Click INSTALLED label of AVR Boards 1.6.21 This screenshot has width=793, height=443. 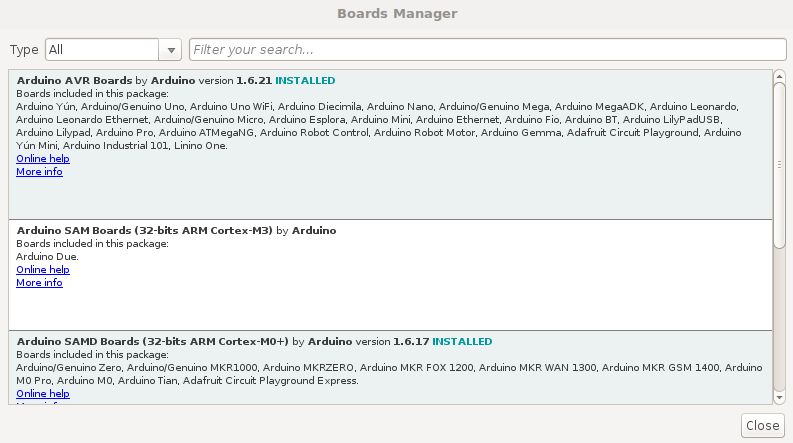[x=305, y=80]
